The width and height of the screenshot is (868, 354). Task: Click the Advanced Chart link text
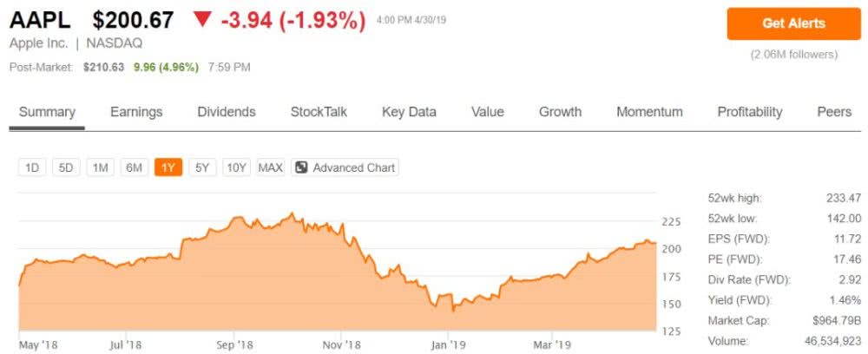click(x=353, y=167)
